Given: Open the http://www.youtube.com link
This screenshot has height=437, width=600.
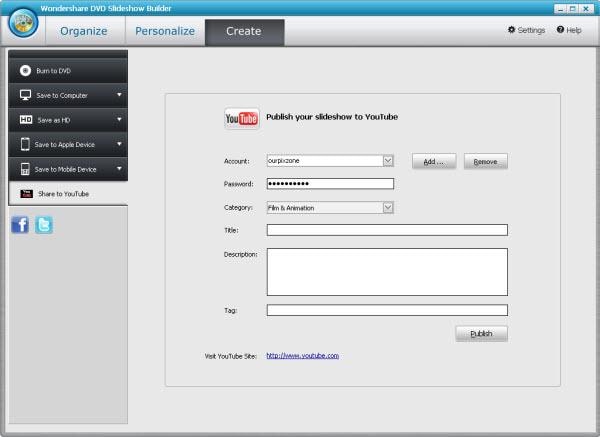Looking at the screenshot, I should [x=303, y=355].
